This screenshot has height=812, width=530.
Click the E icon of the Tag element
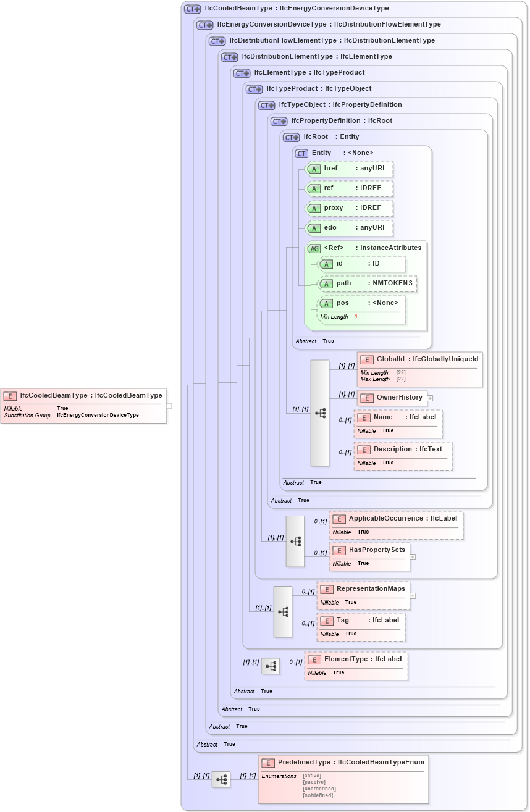point(326,620)
